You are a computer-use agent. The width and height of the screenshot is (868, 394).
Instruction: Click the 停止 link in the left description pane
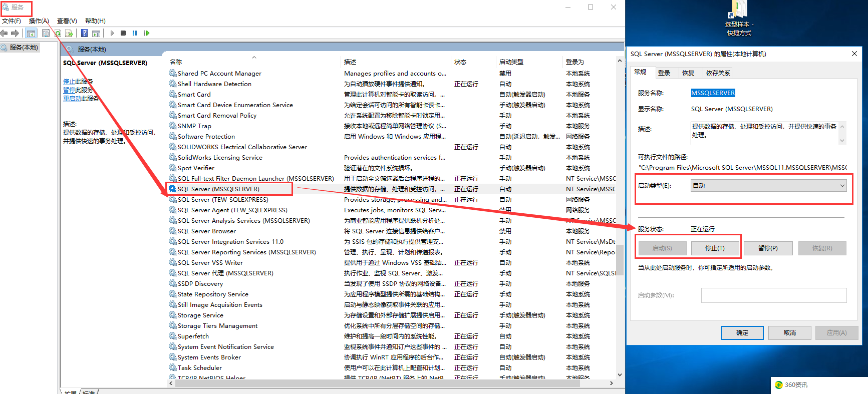pos(69,82)
